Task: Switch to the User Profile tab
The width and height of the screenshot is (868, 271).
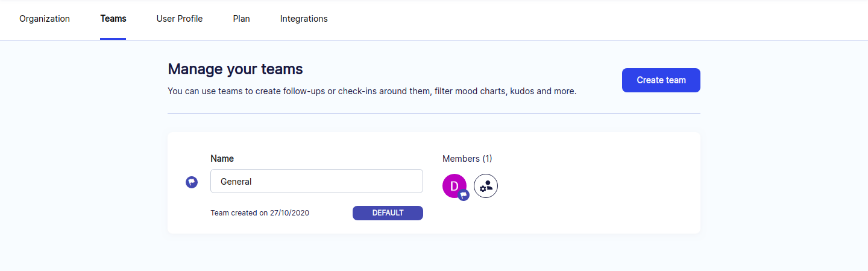Action: pos(180,19)
